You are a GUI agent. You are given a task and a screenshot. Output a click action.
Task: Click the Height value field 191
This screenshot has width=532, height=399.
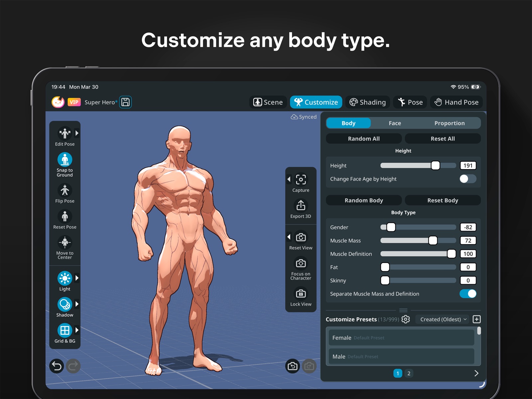tap(468, 165)
